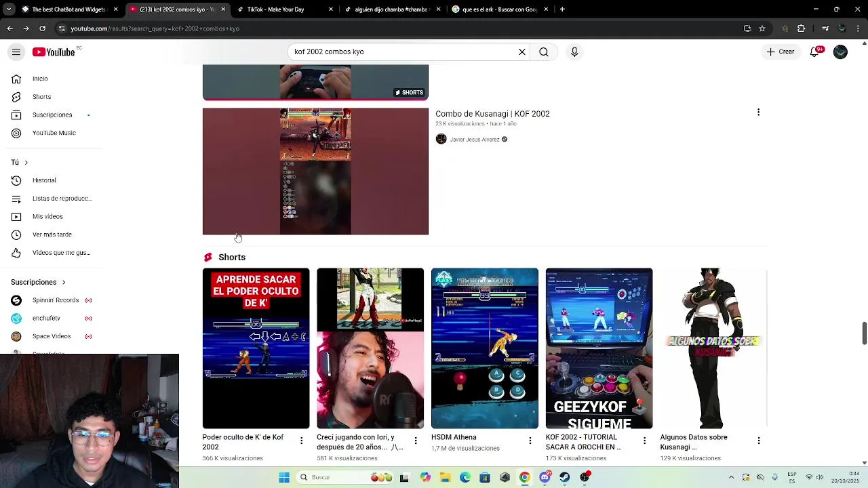This screenshot has height=488, width=868.
Task: Click the Shorts section logo icon
Action: 208,258
